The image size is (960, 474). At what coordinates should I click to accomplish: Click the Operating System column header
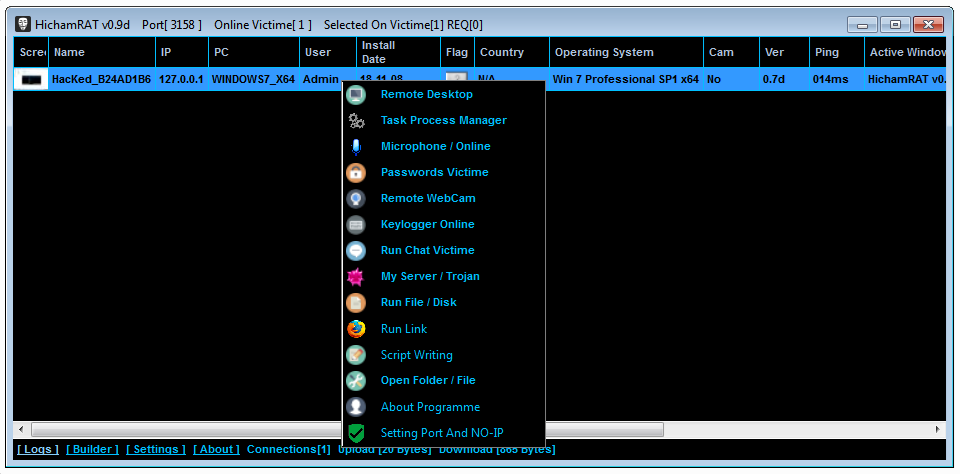[x=604, y=52]
